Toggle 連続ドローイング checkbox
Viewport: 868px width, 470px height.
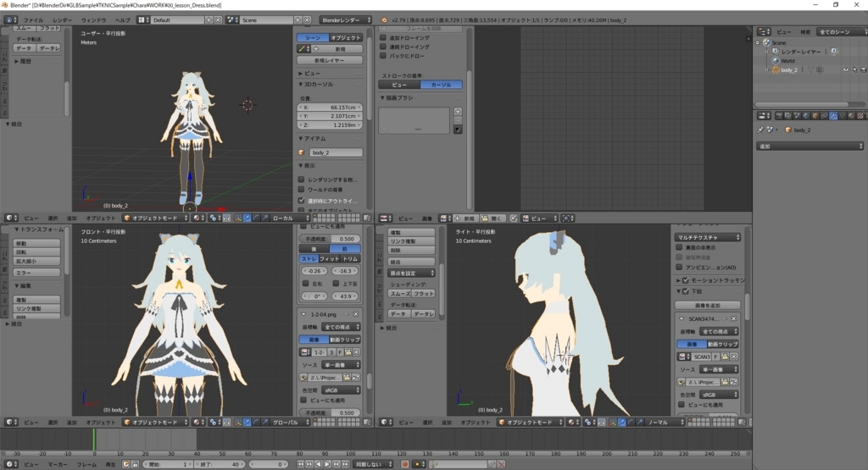(383, 47)
